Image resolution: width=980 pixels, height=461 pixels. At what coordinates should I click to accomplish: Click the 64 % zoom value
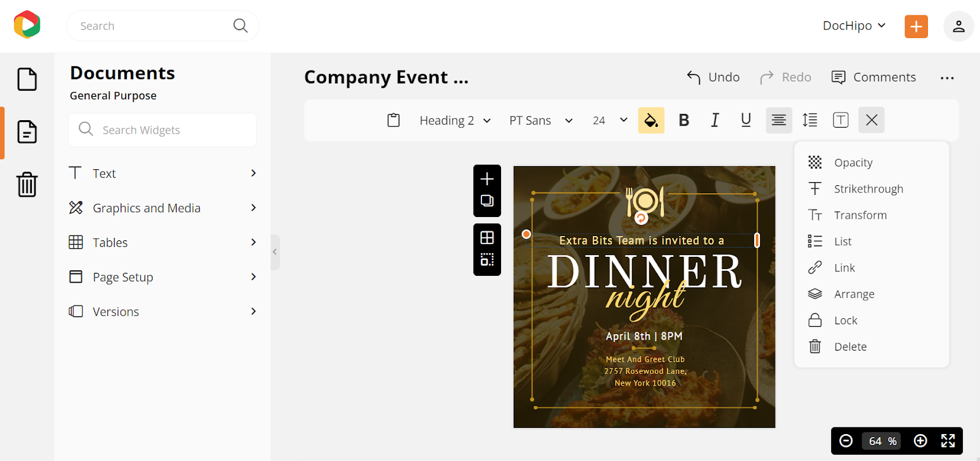882,441
